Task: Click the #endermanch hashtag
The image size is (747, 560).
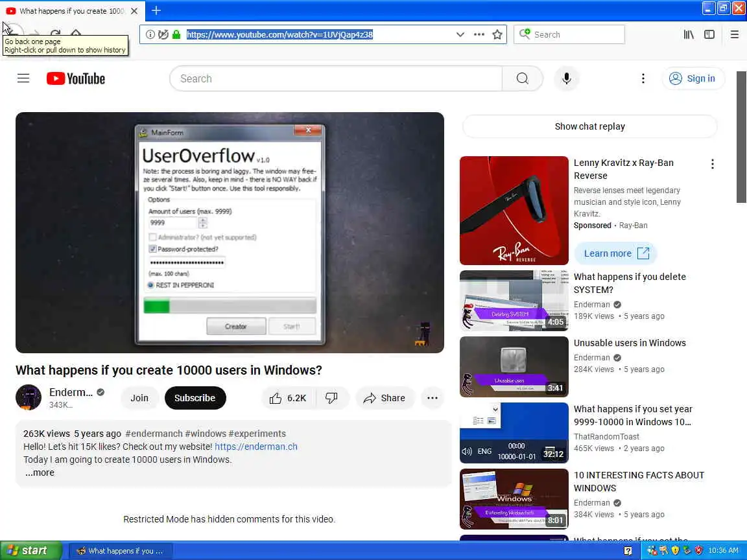Action: [154, 434]
